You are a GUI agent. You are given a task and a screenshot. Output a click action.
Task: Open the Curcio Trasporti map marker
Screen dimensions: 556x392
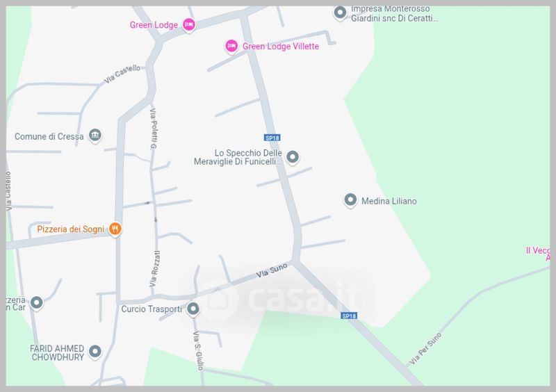click(x=193, y=309)
